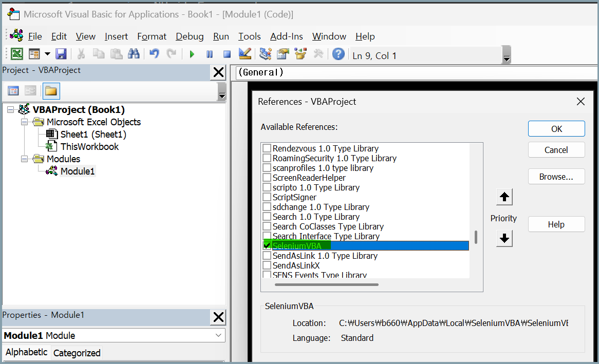Open Visual Basic Help question mark icon
This screenshot has height=364, width=599.
point(339,54)
